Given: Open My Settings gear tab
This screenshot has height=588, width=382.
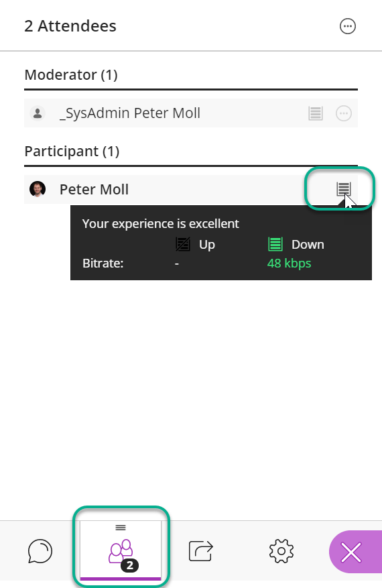Looking at the screenshot, I should [x=281, y=551].
